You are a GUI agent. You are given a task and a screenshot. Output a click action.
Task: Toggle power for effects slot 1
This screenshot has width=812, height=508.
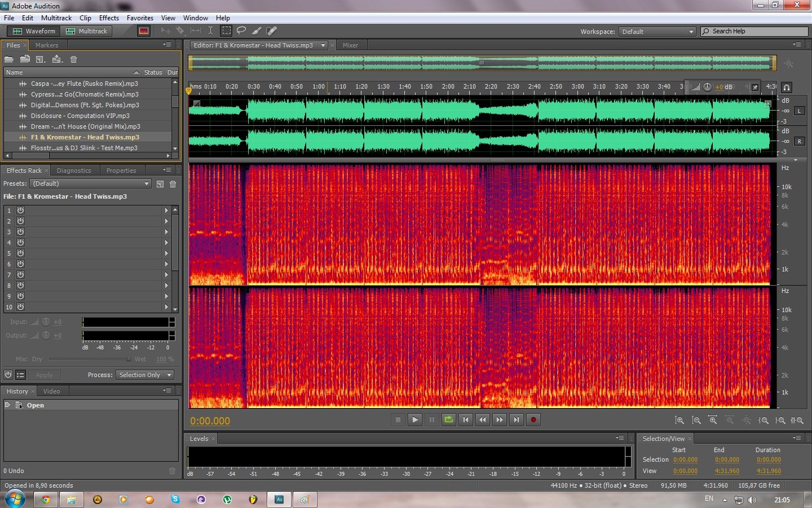(x=20, y=210)
